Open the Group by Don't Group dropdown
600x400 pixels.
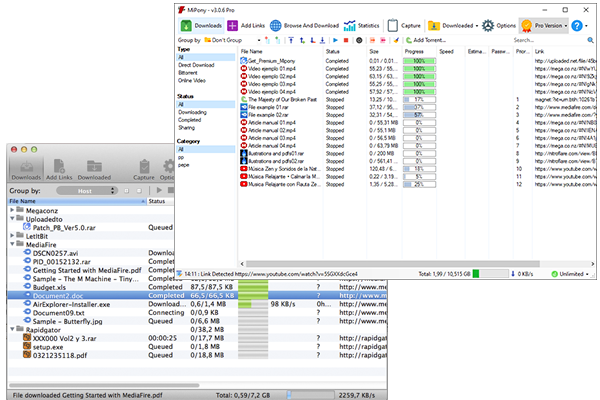[x=232, y=40]
